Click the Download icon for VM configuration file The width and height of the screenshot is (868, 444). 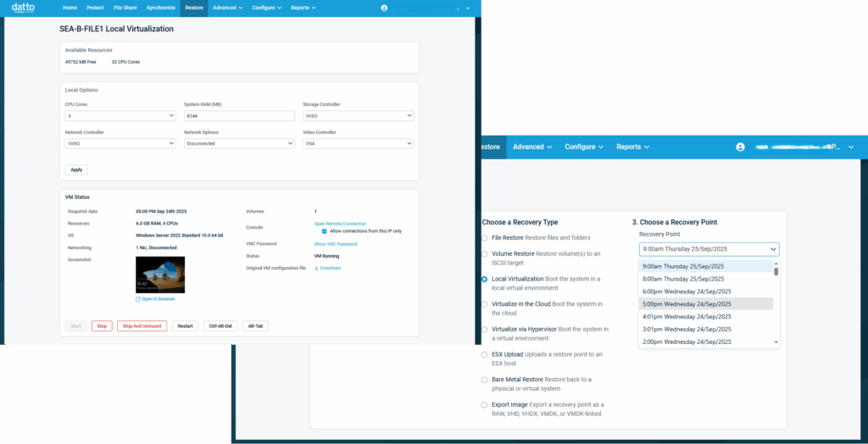click(x=316, y=268)
